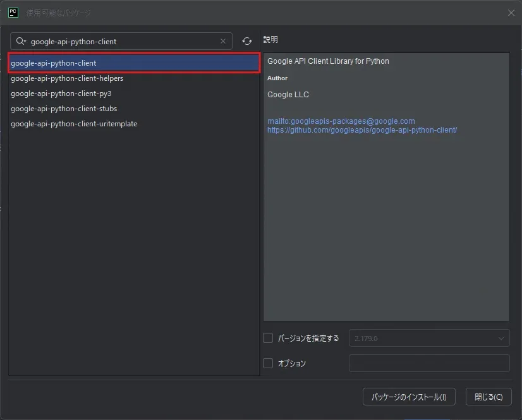522x420 pixels.
Task: Click the options text input field
Action: click(x=429, y=363)
